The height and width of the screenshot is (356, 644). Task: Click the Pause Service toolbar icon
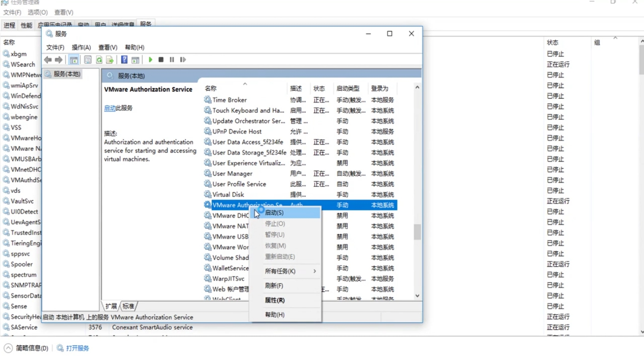point(172,59)
